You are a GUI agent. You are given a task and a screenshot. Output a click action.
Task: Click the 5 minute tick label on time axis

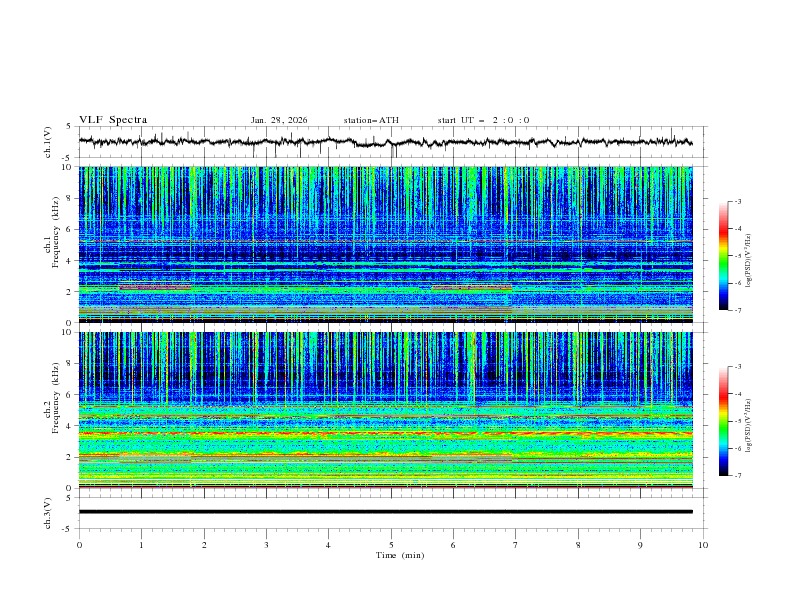pos(391,545)
